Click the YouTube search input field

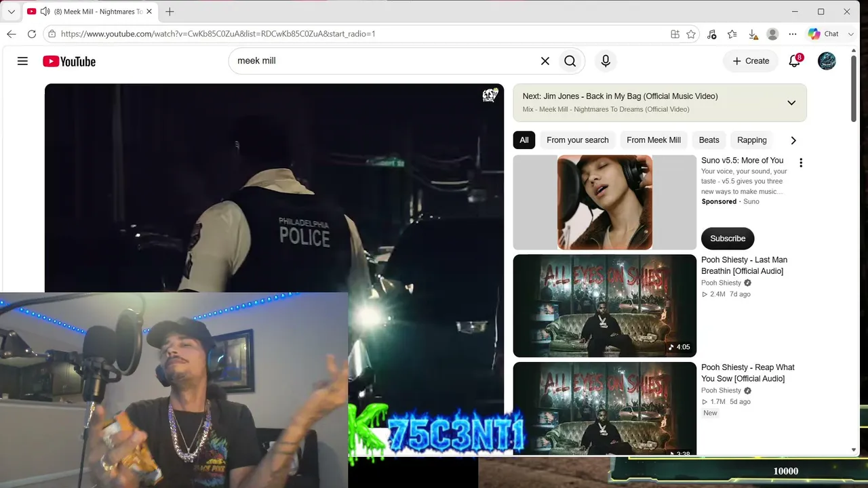coord(383,61)
